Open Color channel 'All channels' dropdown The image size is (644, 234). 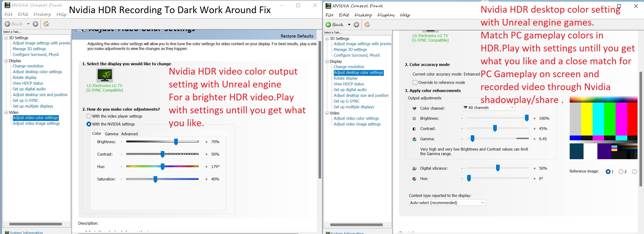click(x=489, y=108)
